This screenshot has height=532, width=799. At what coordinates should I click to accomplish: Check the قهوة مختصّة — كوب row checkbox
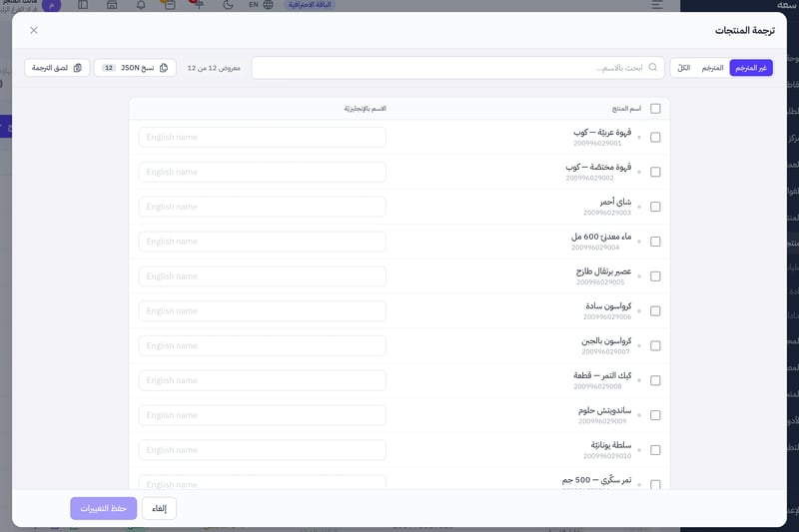coord(655,172)
